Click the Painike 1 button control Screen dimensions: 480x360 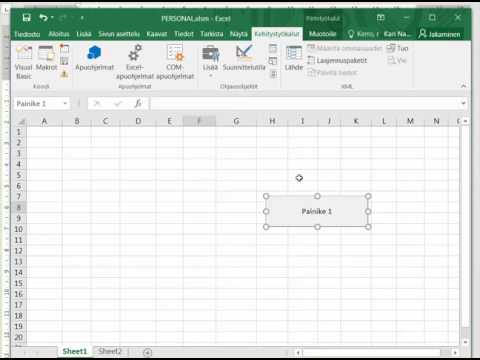317,211
